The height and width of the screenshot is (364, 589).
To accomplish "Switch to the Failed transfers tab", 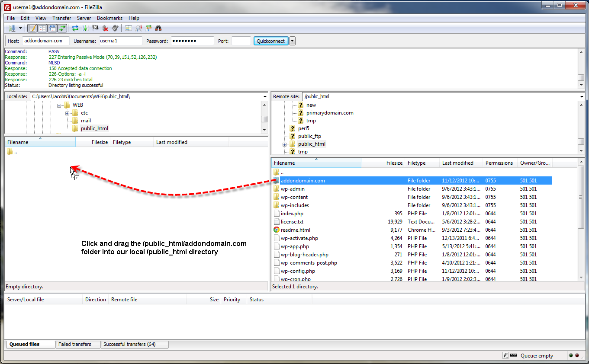I will pyautogui.click(x=75, y=345).
